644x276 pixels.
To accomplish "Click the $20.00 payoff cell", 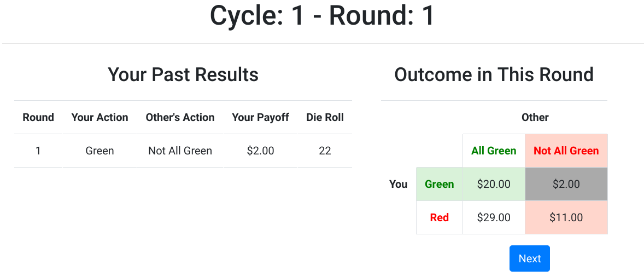I will (x=494, y=184).
